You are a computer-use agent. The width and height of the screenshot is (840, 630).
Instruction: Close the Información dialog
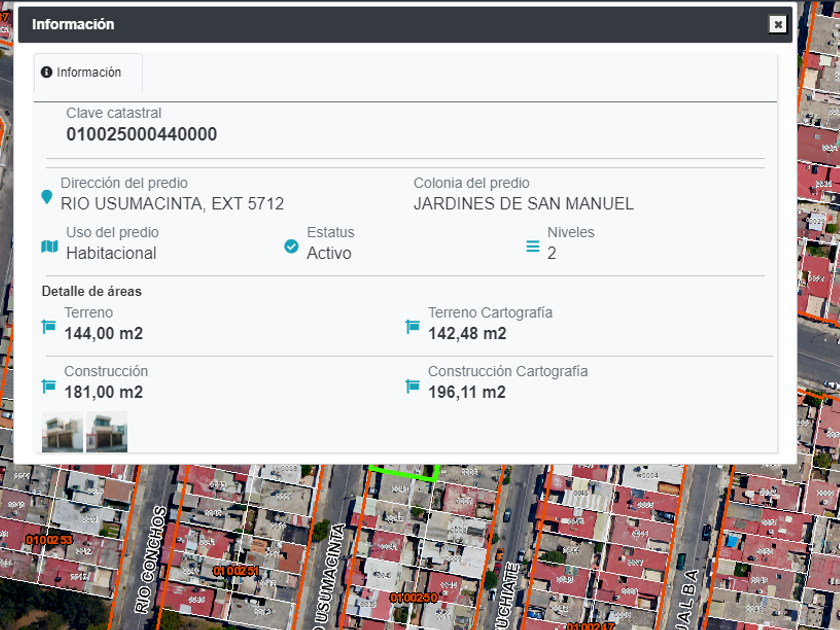[778, 24]
